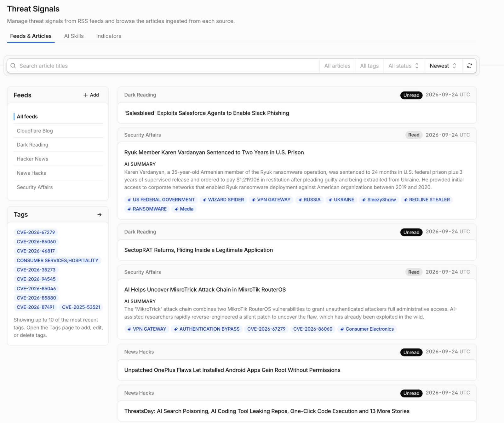Open the ThreatsDay AI Search Poisoning article

(x=267, y=411)
